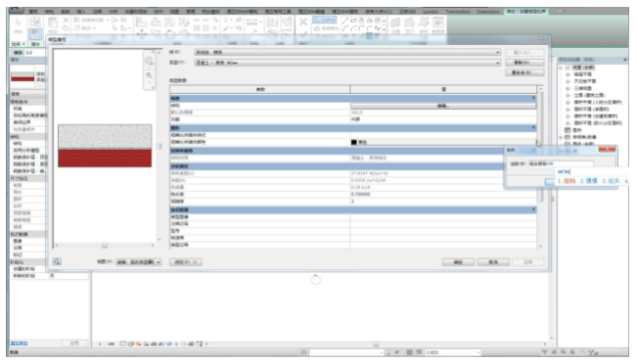Click the 0.700000 absorptance value cell
This screenshot has height=364, width=637.
[443, 194]
